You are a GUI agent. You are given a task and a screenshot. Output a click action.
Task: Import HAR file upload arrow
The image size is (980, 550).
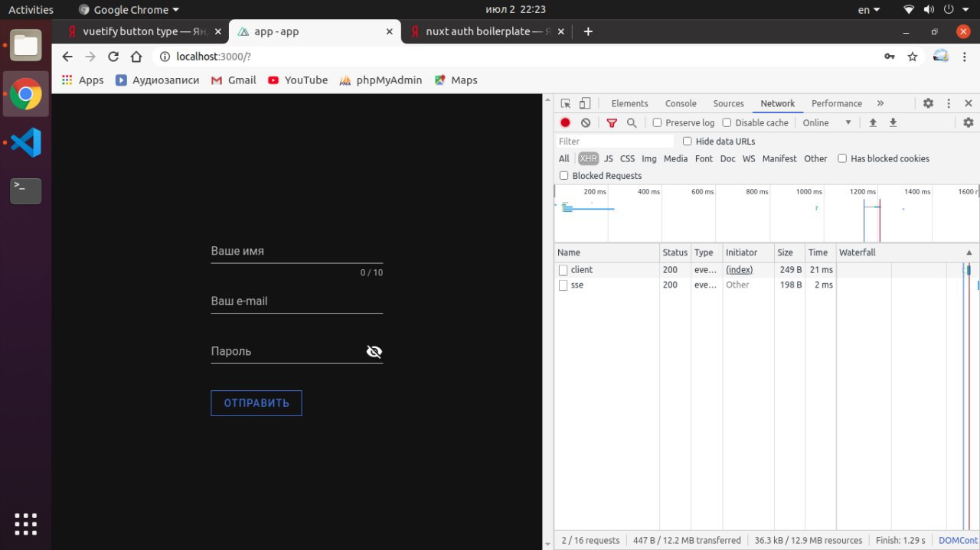tap(872, 122)
